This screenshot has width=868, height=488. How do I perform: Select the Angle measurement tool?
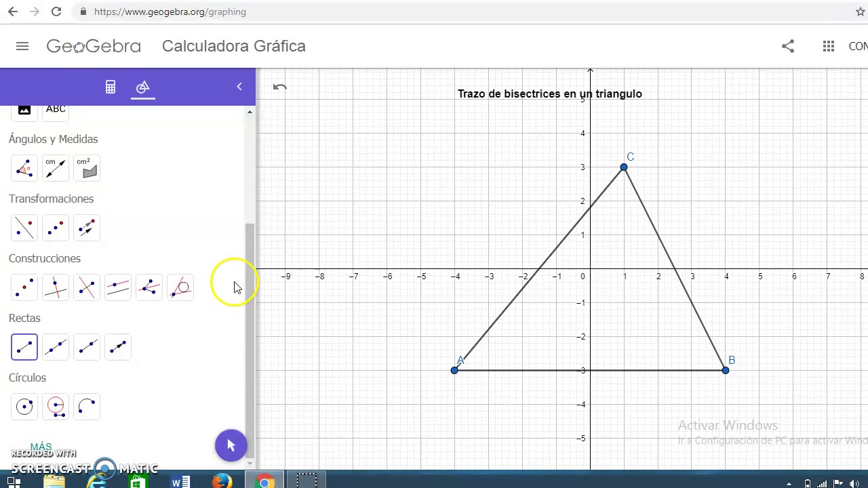click(x=24, y=168)
